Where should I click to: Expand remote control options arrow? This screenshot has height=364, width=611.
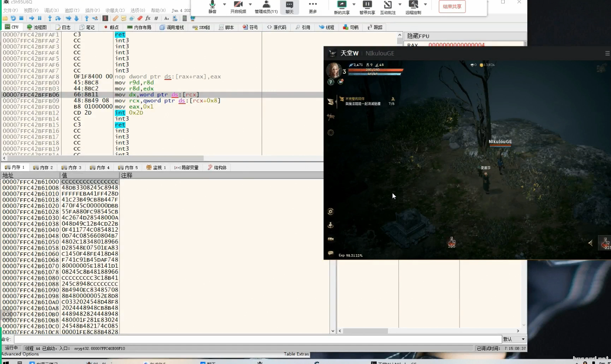tap(425, 4)
